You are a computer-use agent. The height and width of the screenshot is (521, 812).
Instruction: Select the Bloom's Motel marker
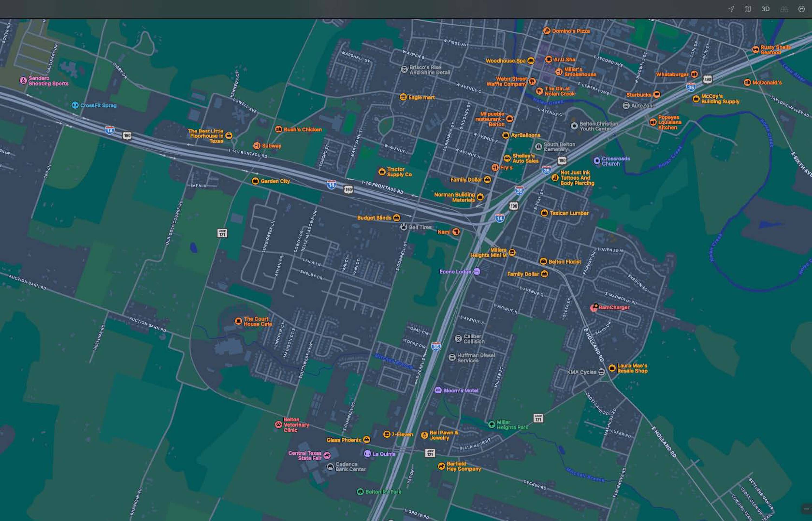click(x=438, y=390)
